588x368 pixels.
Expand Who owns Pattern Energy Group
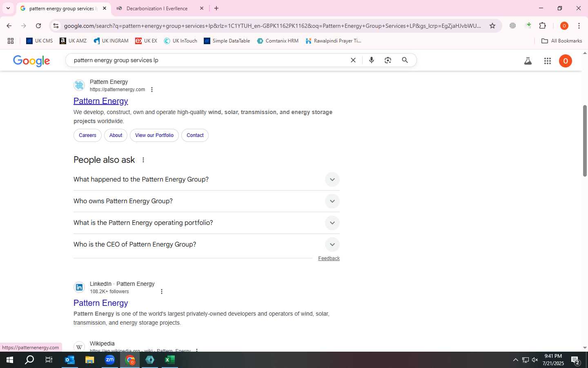[207, 201]
